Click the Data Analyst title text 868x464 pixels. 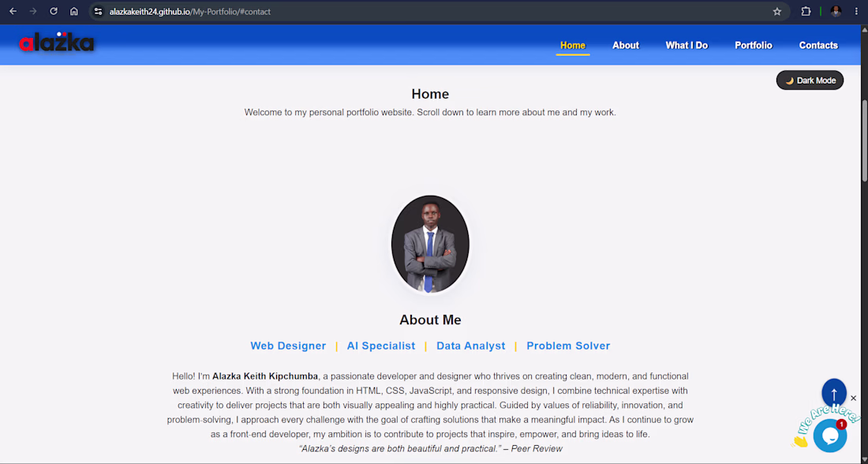pyautogui.click(x=470, y=346)
